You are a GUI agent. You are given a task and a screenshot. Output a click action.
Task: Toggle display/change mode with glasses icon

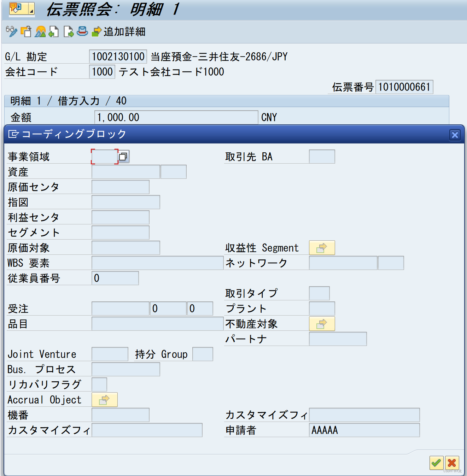pyautogui.click(x=11, y=32)
